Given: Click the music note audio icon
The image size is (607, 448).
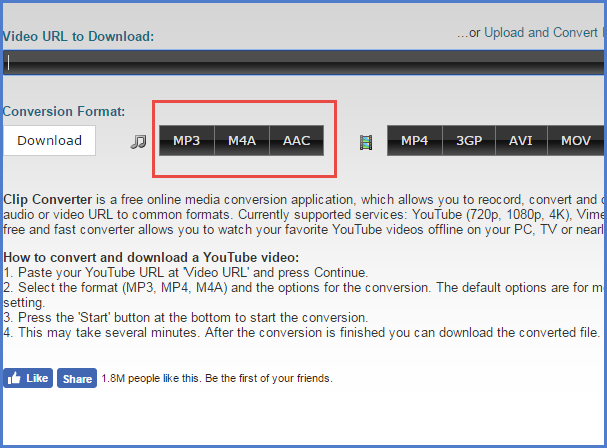Looking at the screenshot, I should tap(138, 142).
